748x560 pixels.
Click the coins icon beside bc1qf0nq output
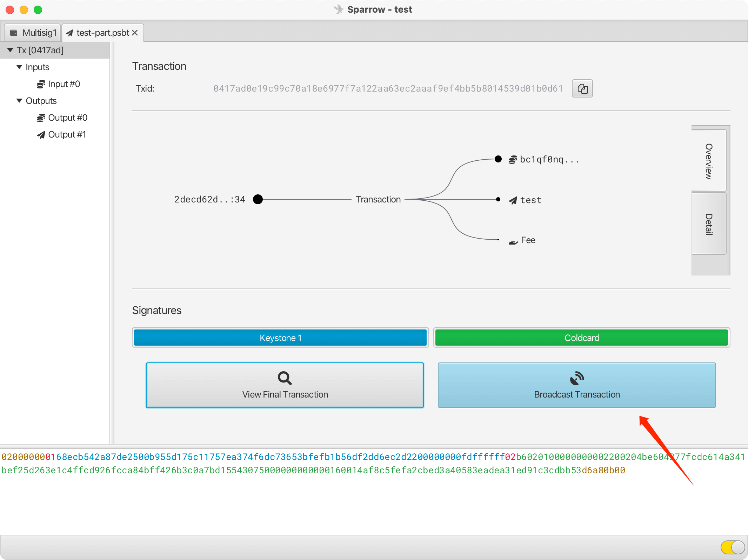(x=513, y=160)
